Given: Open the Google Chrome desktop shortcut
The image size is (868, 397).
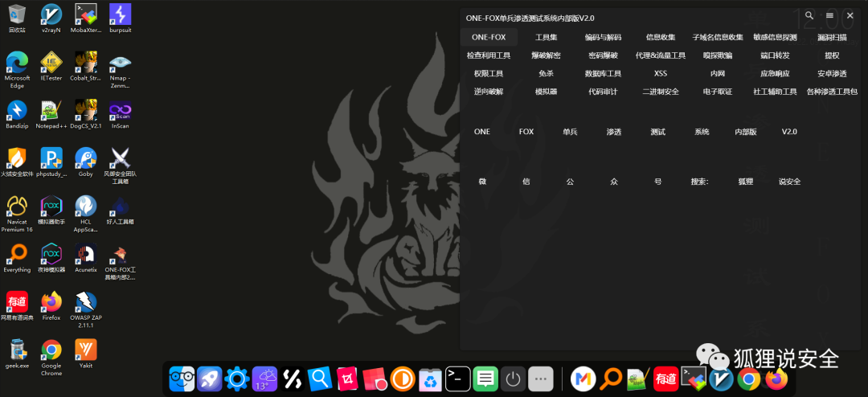Looking at the screenshot, I should click(x=51, y=358).
